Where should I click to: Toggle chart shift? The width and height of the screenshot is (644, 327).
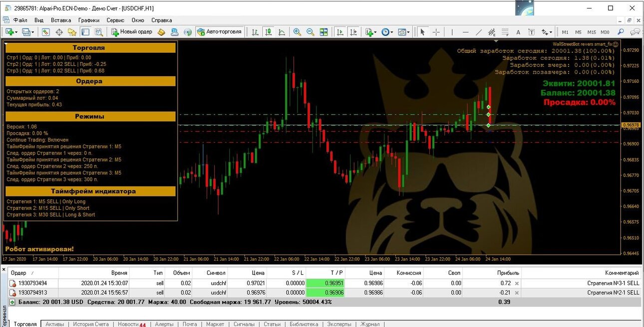pyautogui.click(x=353, y=32)
